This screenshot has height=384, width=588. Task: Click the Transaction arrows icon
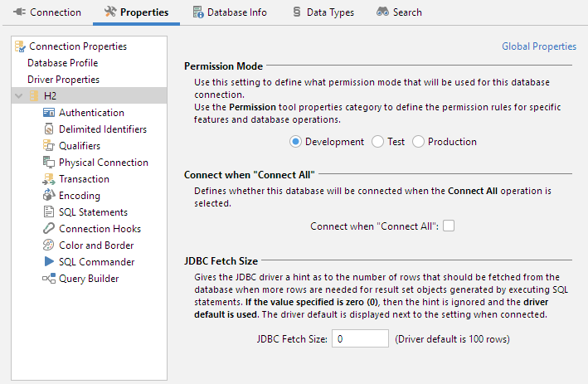click(x=49, y=179)
